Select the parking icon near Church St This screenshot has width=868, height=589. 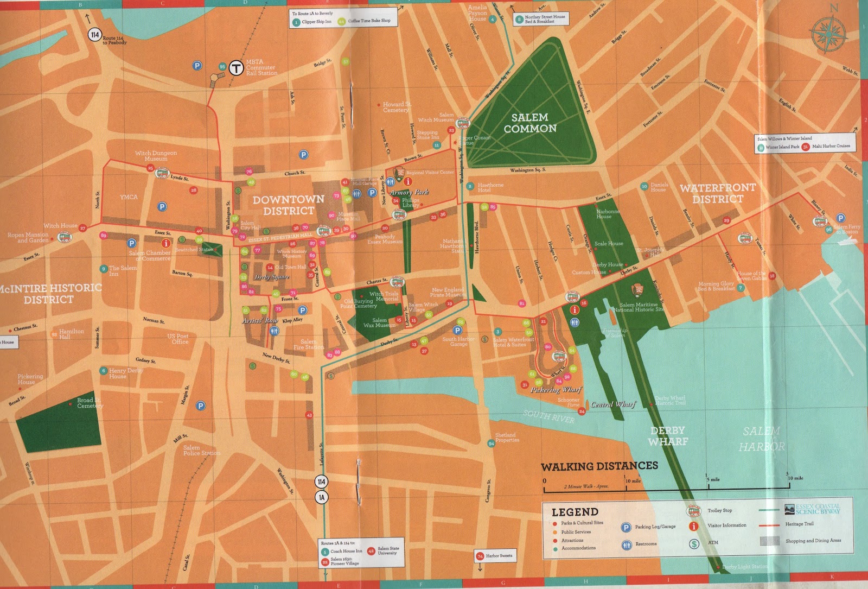tap(304, 155)
